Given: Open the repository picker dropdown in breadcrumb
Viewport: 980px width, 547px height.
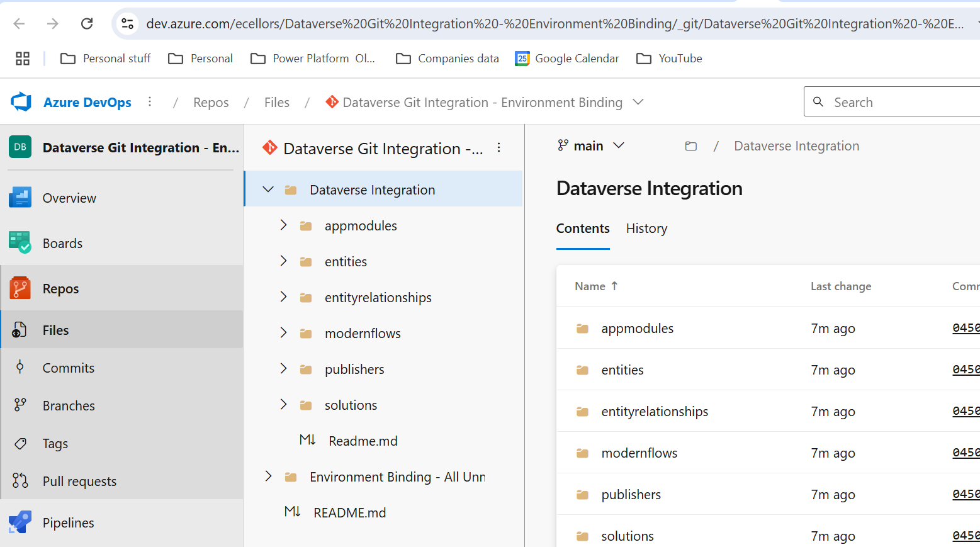Looking at the screenshot, I should pyautogui.click(x=638, y=102).
